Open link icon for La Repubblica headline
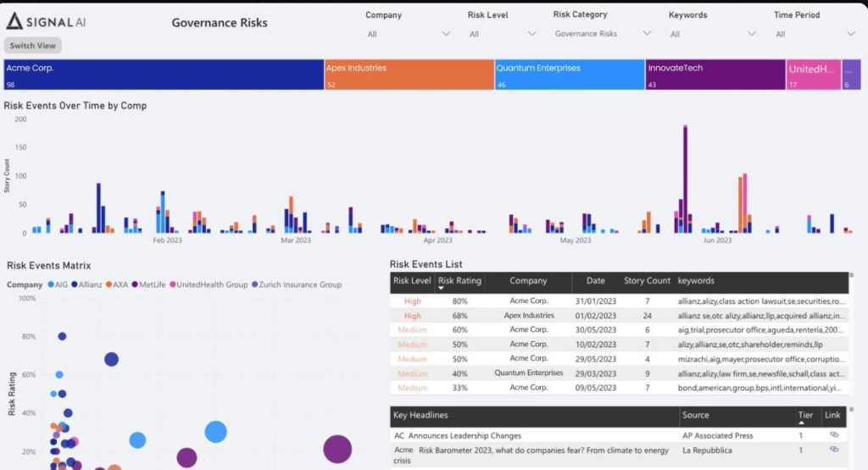Screen dimensions: 868x470 pos(833,451)
